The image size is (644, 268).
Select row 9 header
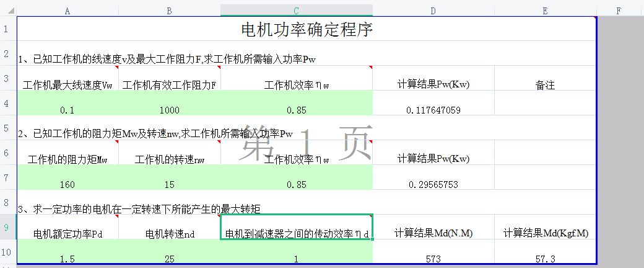(x=8, y=226)
